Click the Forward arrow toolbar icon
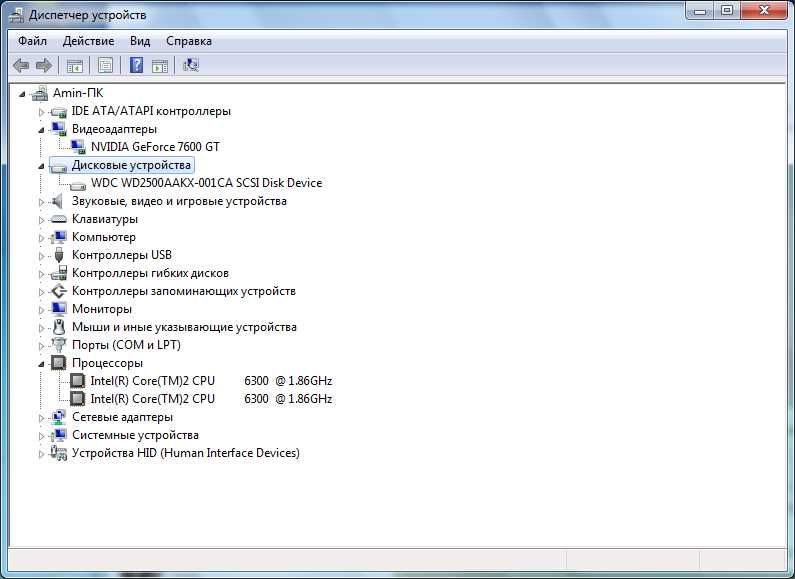 point(44,65)
